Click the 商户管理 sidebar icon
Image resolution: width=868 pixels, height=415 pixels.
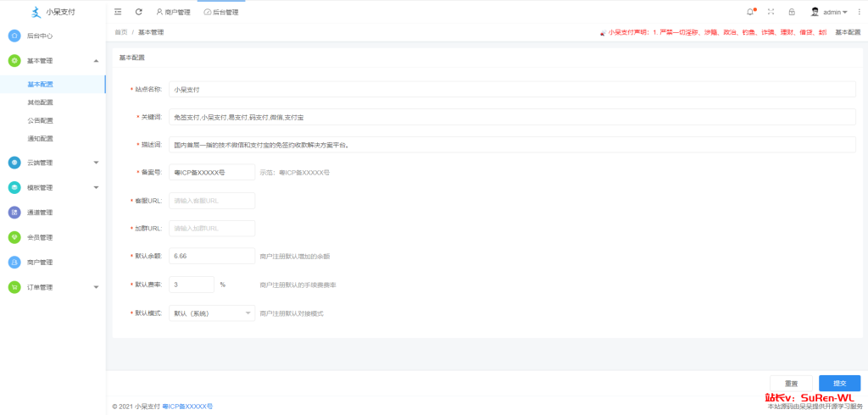tap(14, 263)
